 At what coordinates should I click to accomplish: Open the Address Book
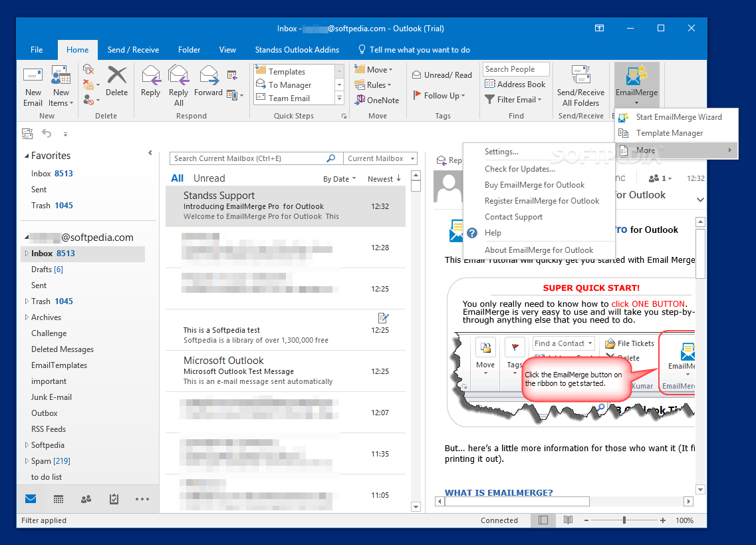coord(515,85)
